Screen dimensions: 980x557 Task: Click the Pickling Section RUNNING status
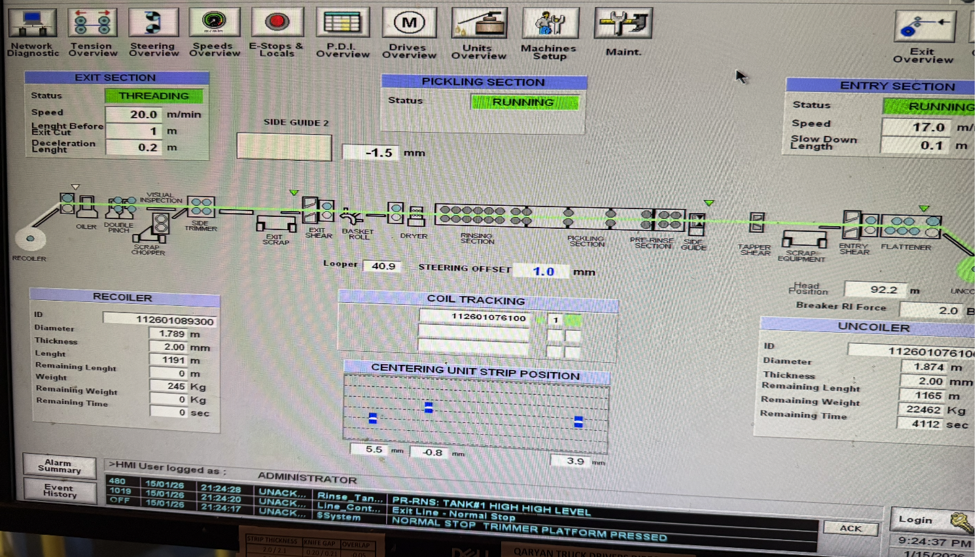pyautogui.click(x=523, y=102)
